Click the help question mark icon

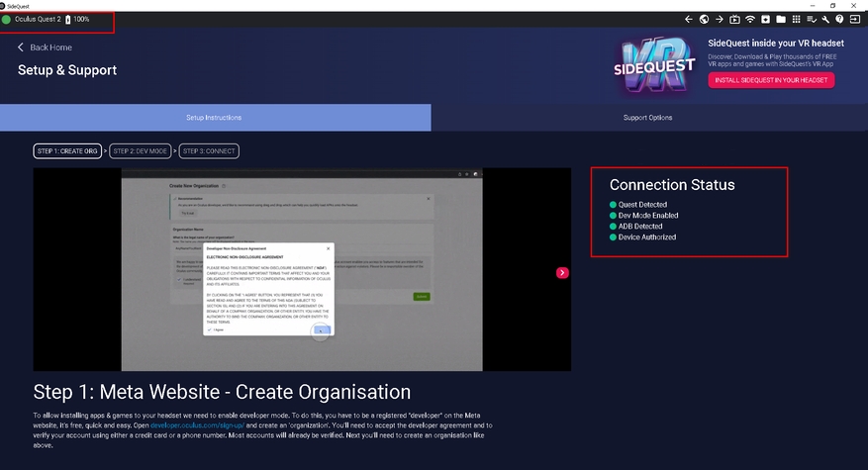click(839, 19)
